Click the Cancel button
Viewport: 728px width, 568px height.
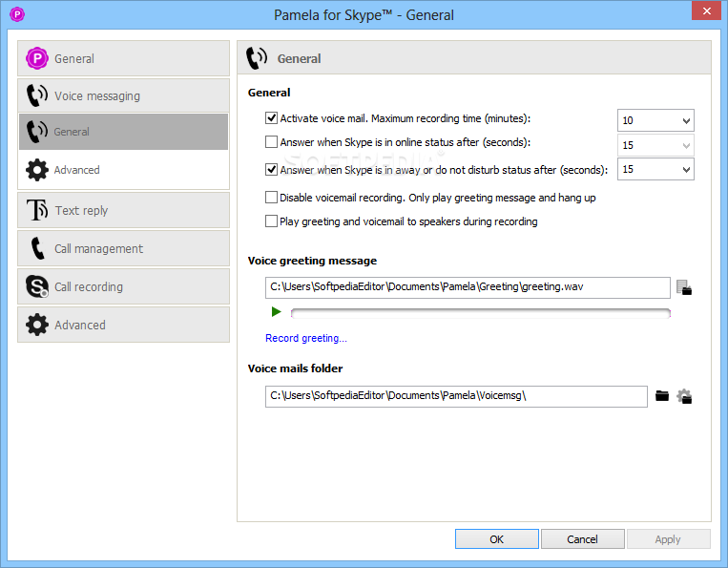(x=582, y=539)
